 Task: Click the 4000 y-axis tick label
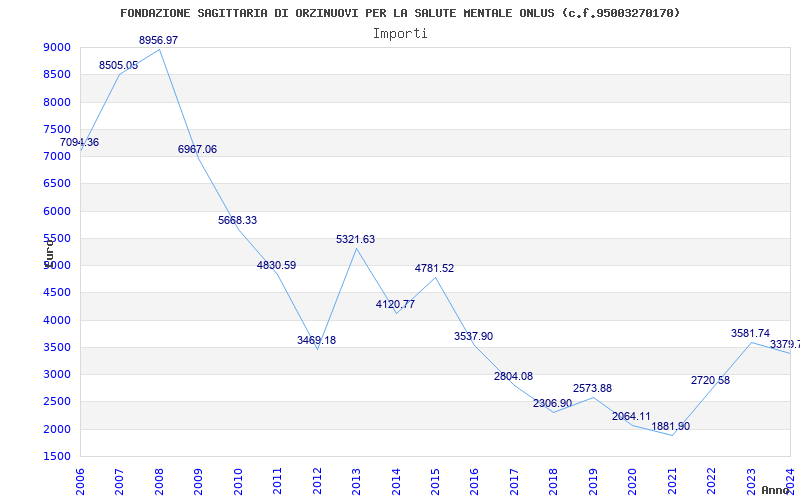pyautogui.click(x=56, y=320)
